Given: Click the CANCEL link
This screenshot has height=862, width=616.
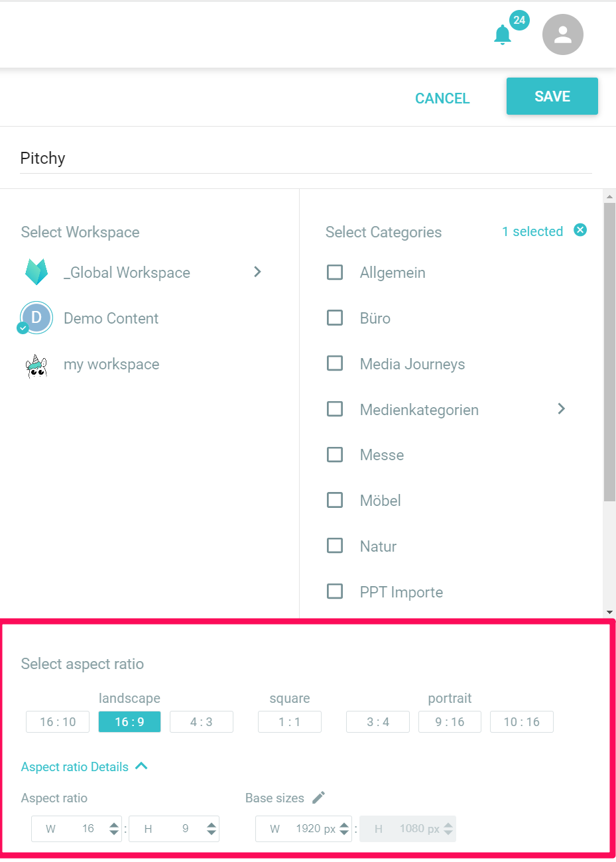Looking at the screenshot, I should pos(442,98).
